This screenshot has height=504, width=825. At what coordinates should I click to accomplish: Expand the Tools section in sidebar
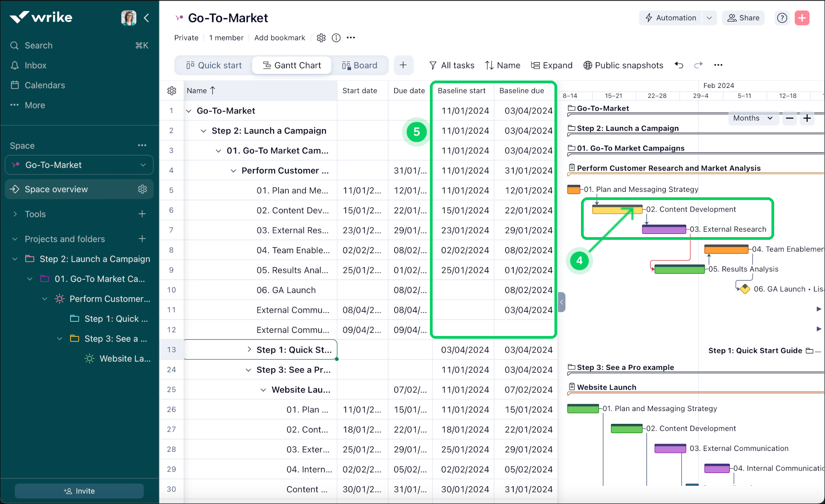15,214
